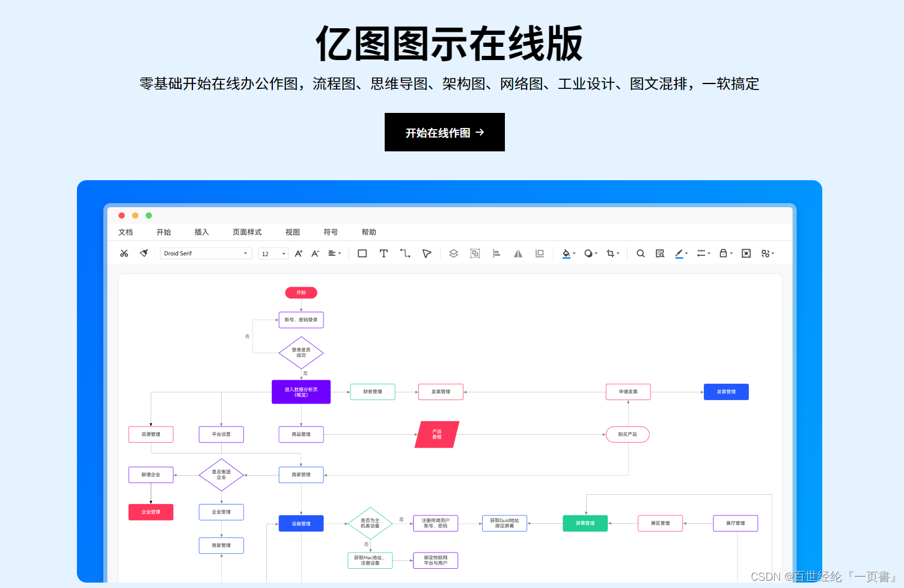Screen dimensions: 904x588
Task: Select the purple 进入数据分析页 node
Action: coord(301,392)
